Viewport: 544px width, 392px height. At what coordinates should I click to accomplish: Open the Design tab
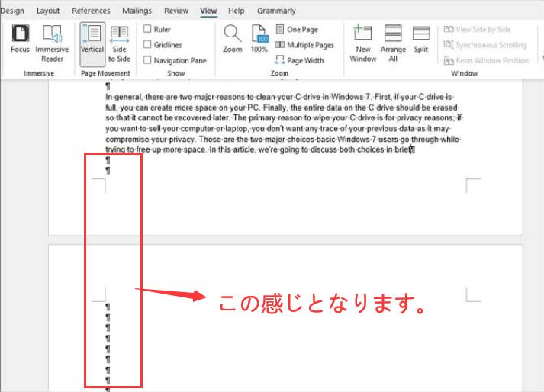pos(12,11)
